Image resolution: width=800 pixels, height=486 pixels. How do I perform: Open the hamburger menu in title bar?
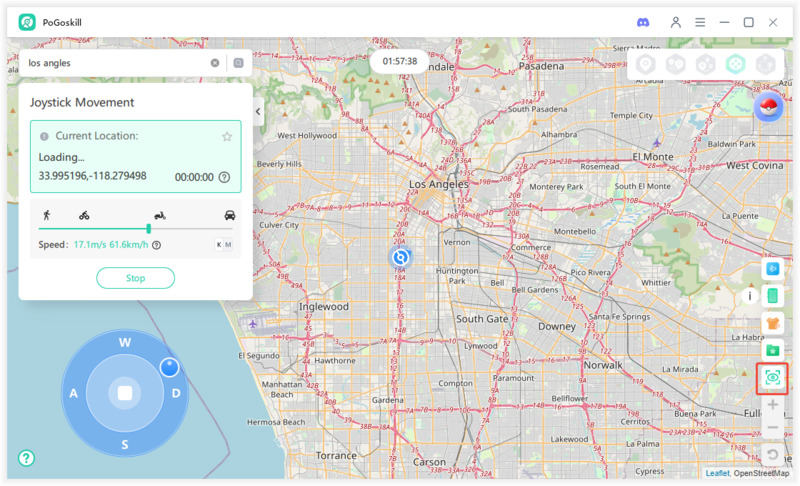coord(700,22)
